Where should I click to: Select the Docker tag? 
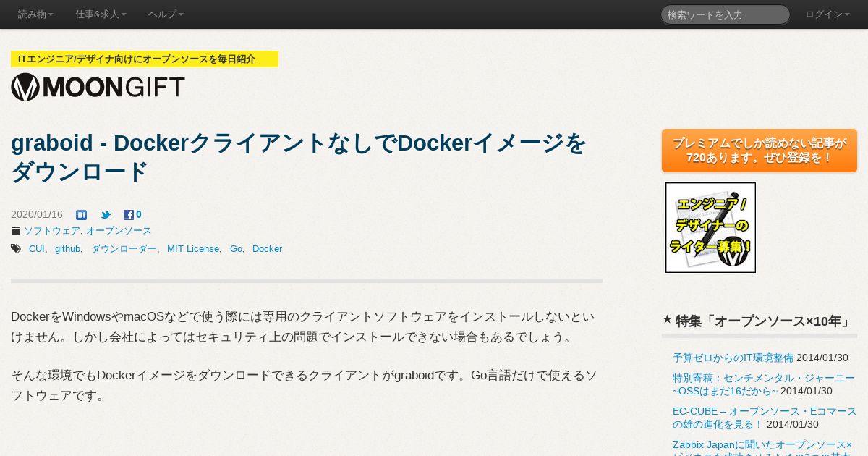pyautogui.click(x=267, y=249)
